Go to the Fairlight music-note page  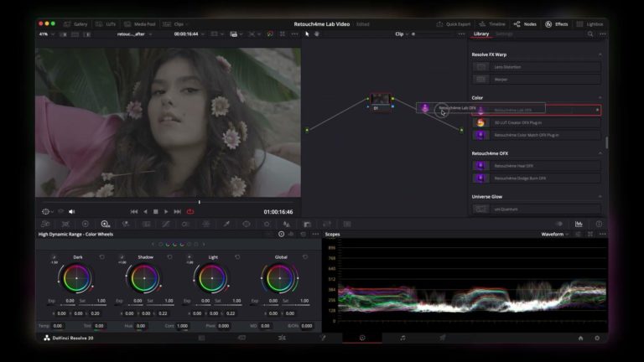click(402, 338)
